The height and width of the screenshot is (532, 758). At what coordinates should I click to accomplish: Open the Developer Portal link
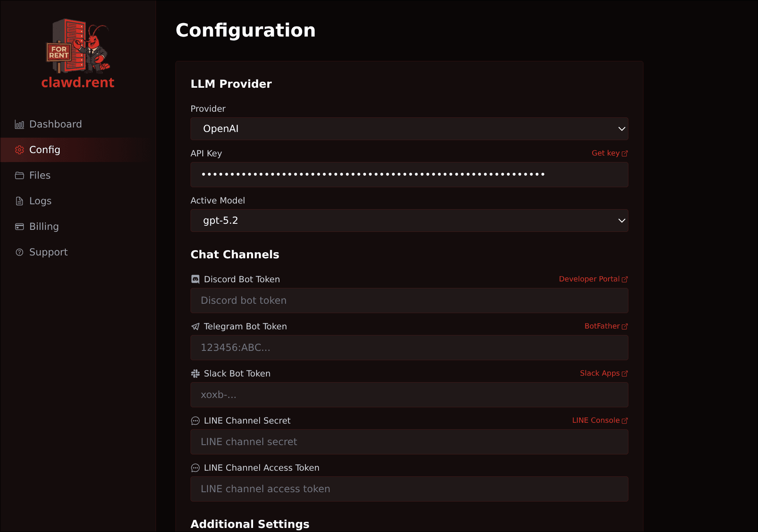pyautogui.click(x=589, y=279)
